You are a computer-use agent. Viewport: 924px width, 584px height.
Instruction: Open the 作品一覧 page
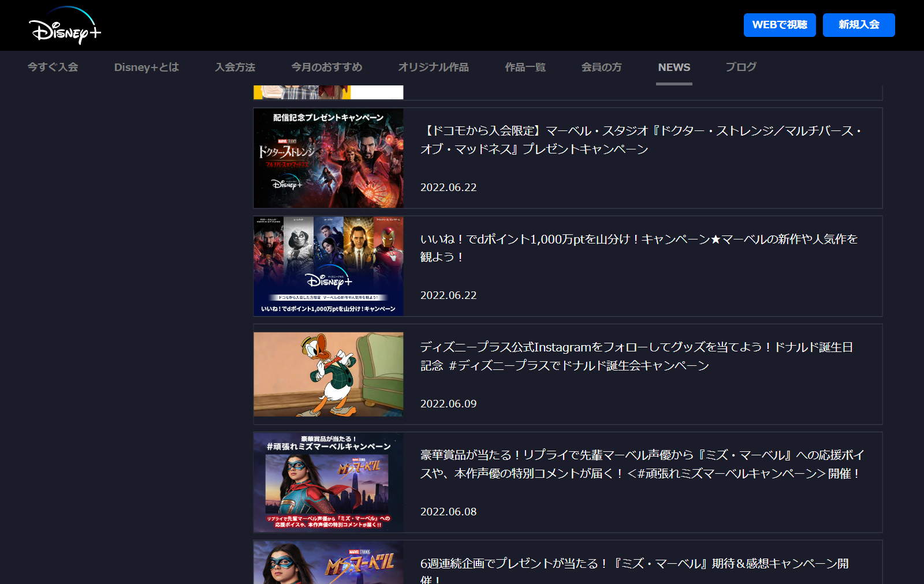(x=524, y=67)
